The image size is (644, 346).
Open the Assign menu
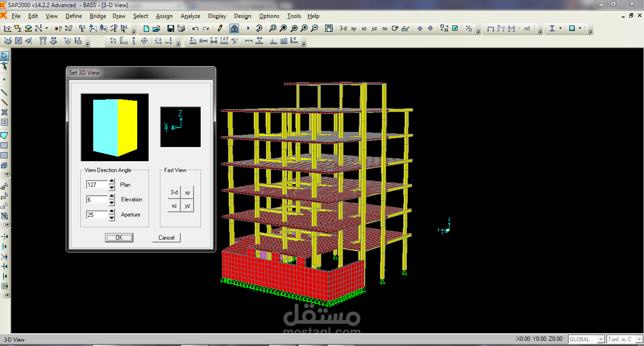[x=164, y=16]
